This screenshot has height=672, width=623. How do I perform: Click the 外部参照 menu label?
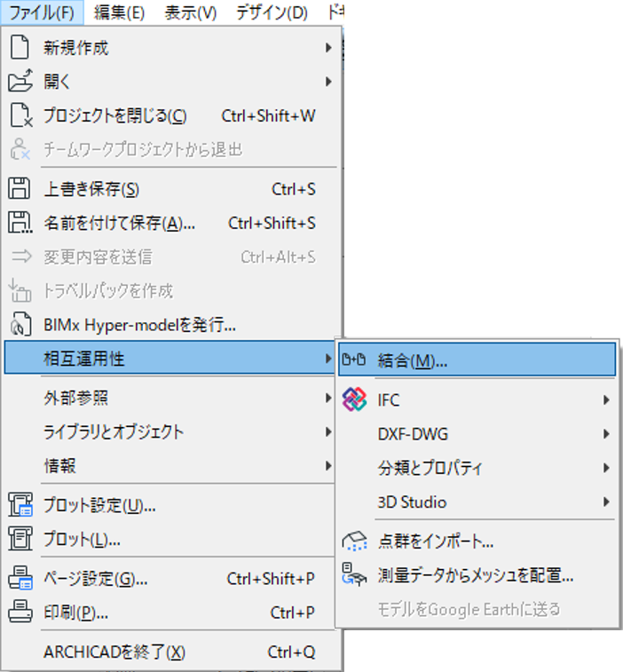pyautogui.click(x=75, y=398)
